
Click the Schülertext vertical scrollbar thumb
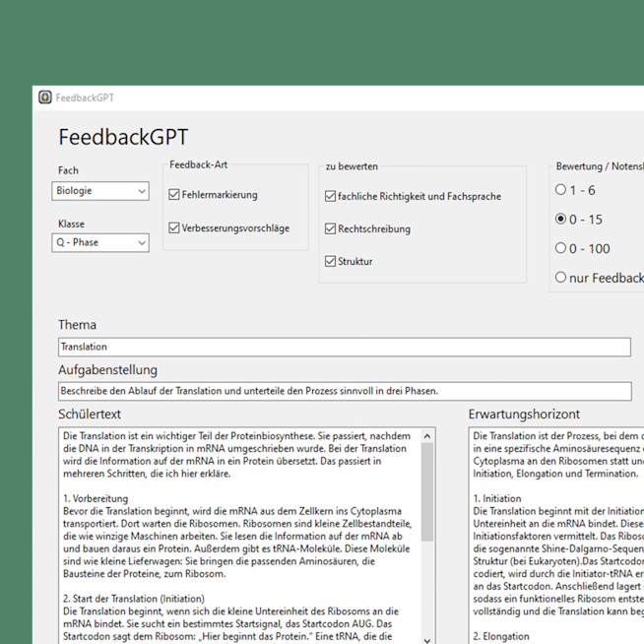click(x=427, y=492)
